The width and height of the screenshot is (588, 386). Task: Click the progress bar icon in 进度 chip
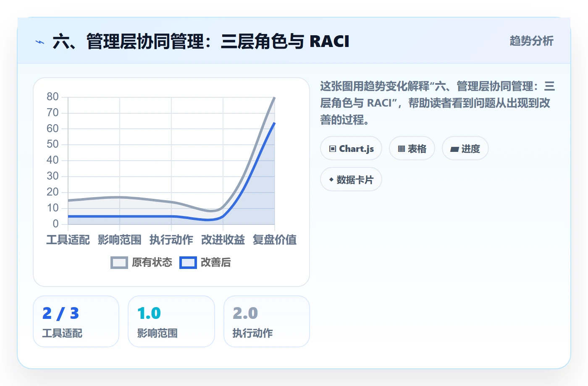coord(454,149)
